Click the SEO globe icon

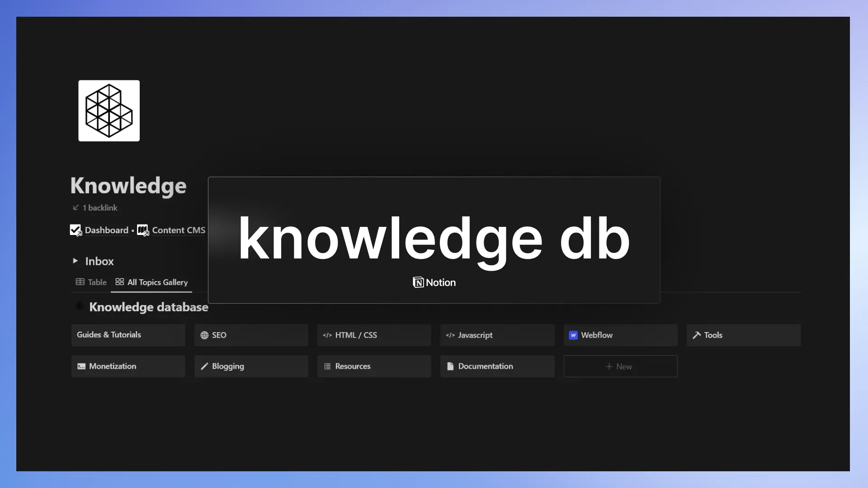tap(205, 335)
